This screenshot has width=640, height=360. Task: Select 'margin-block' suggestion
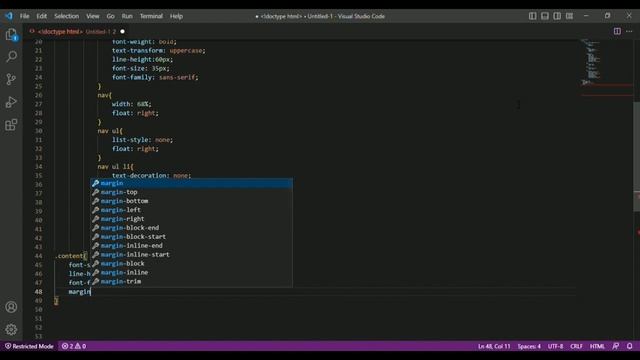click(191, 264)
